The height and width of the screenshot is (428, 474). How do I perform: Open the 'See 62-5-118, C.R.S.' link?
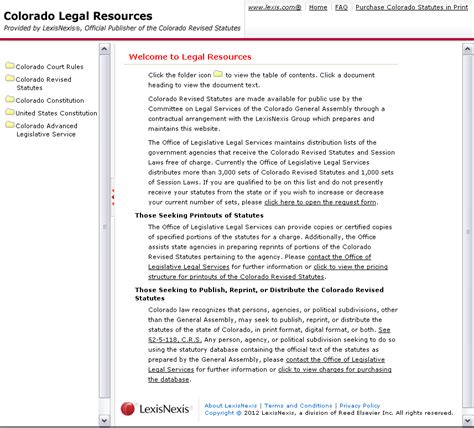[x=269, y=334]
